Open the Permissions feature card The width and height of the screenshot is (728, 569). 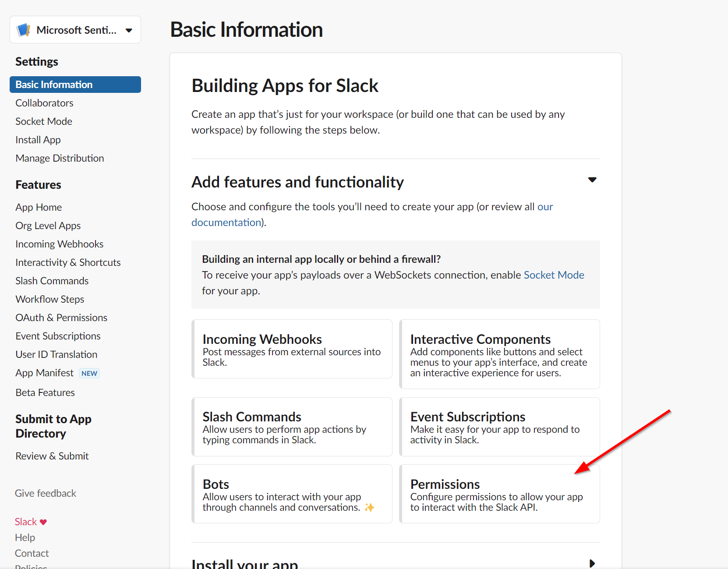(x=499, y=494)
